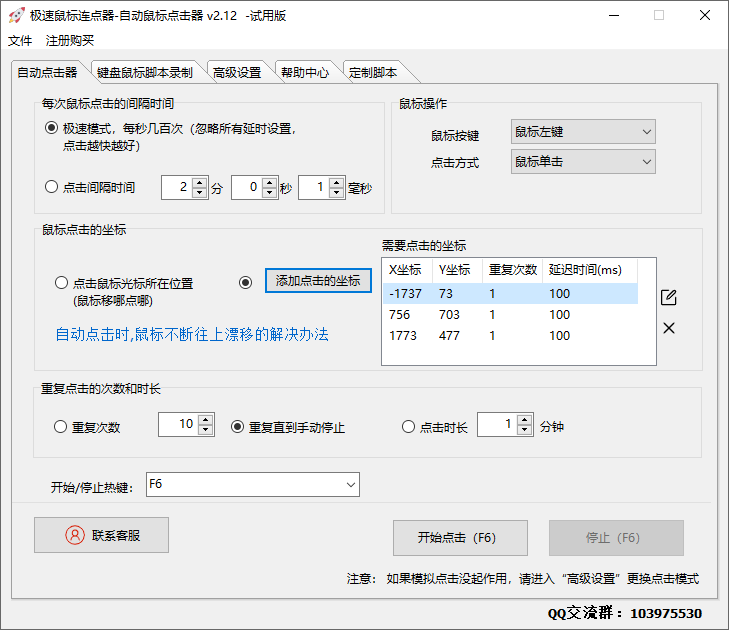The height and width of the screenshot is (630, 729).
Task: Select 点击鼠标光标所在位置 radio option
Action: 61,283
